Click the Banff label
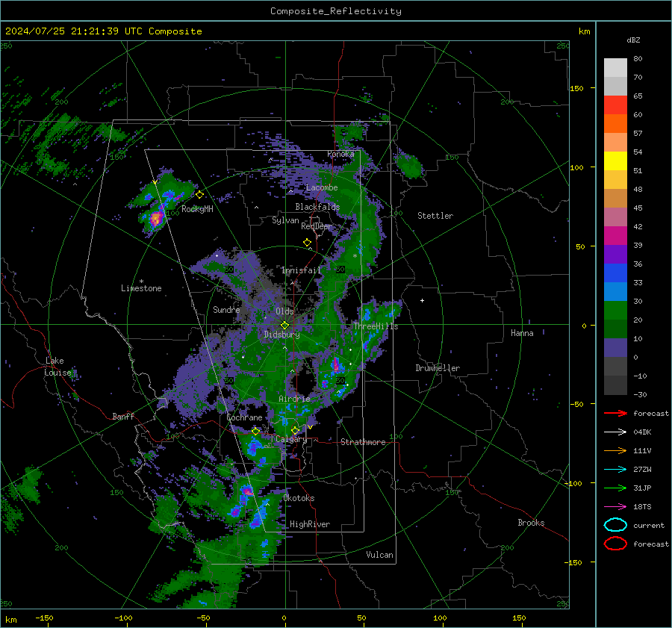The height and width of the screenshot is (628, 672). point(123,416)
